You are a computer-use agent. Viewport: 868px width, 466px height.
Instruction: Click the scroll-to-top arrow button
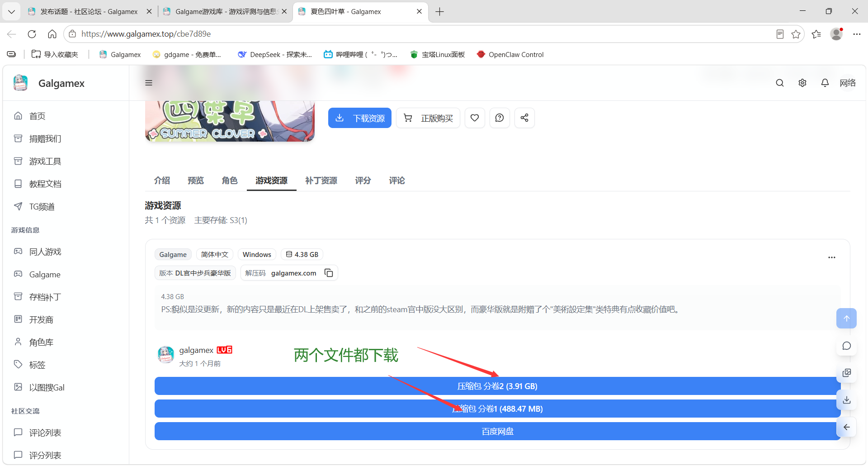pos(846,319)
